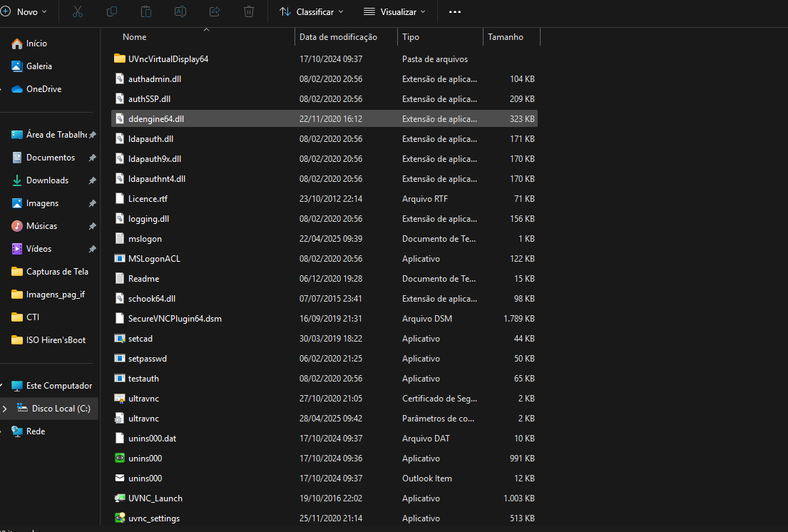Open Vídeos in the sidebar
Screen dimensions: 788x532
[31, 249]
